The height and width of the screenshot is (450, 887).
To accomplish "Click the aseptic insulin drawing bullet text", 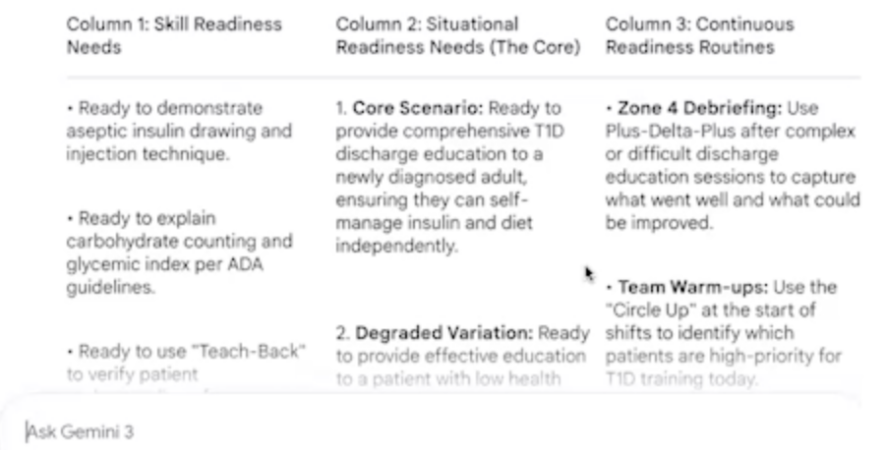I will [179, 131].
